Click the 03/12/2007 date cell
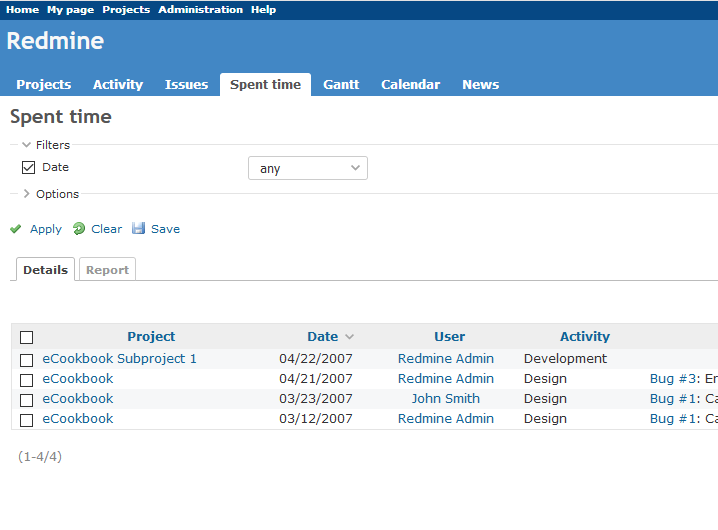The height and width of the screenshot is (530, 718). 316,419
